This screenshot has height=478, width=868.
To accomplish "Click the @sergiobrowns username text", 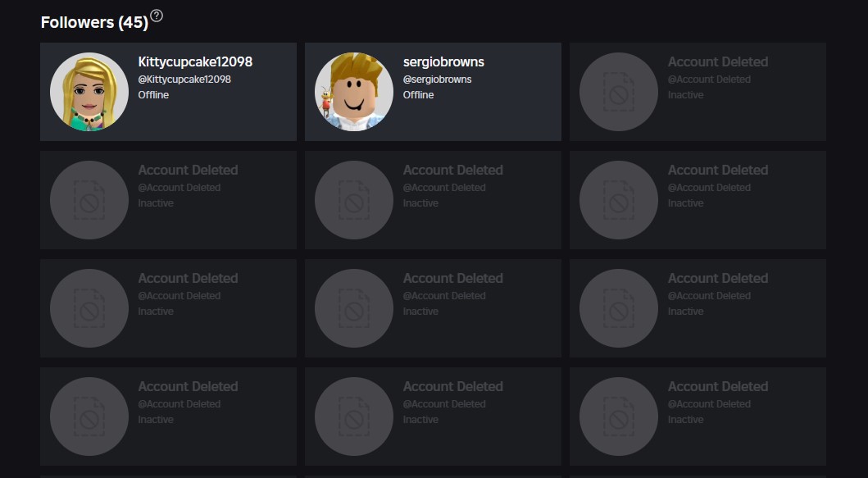I will [438, 80].
